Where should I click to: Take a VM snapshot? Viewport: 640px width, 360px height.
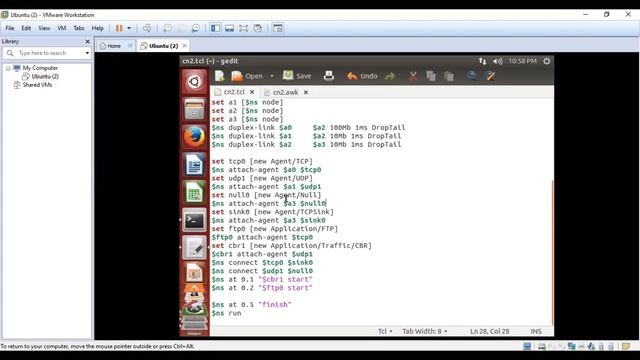pos(167,28)
